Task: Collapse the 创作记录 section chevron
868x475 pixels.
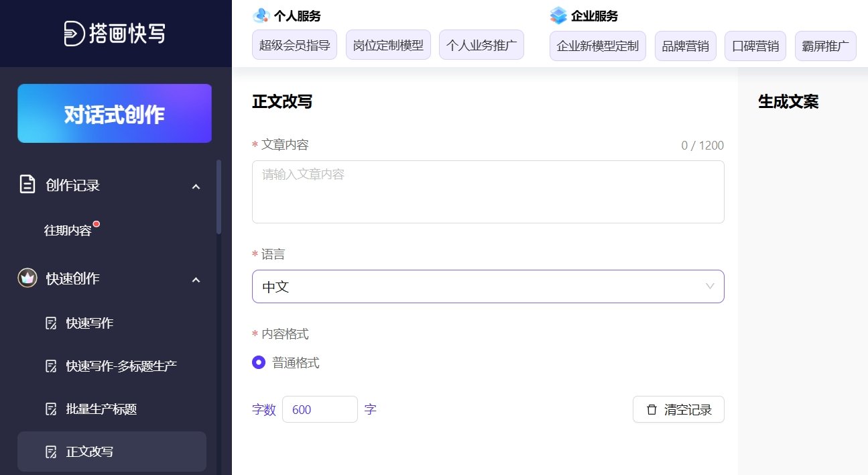Action: click(x=195, y=186)
